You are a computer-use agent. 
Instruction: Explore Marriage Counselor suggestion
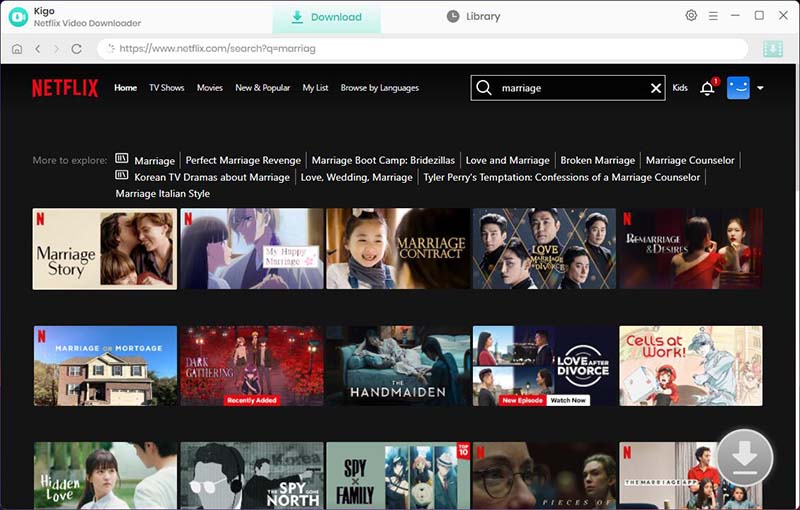click(690, 160)
